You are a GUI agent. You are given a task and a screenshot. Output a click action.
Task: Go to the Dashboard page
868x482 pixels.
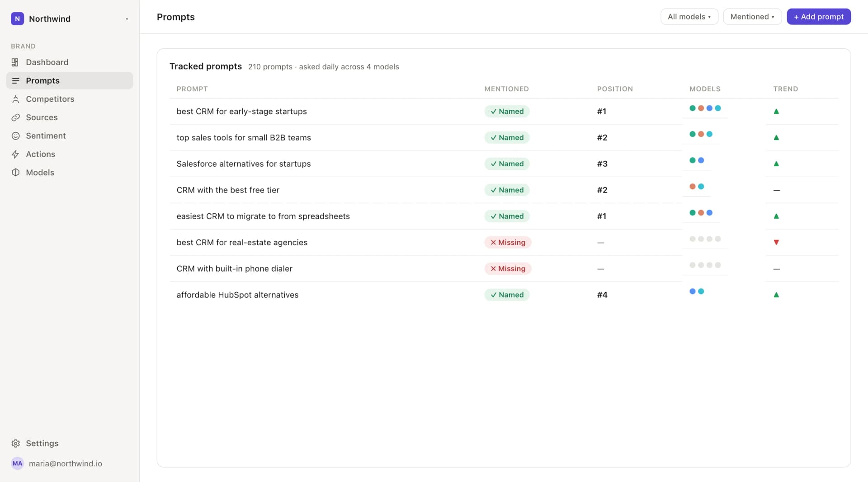tap(70, 62)
